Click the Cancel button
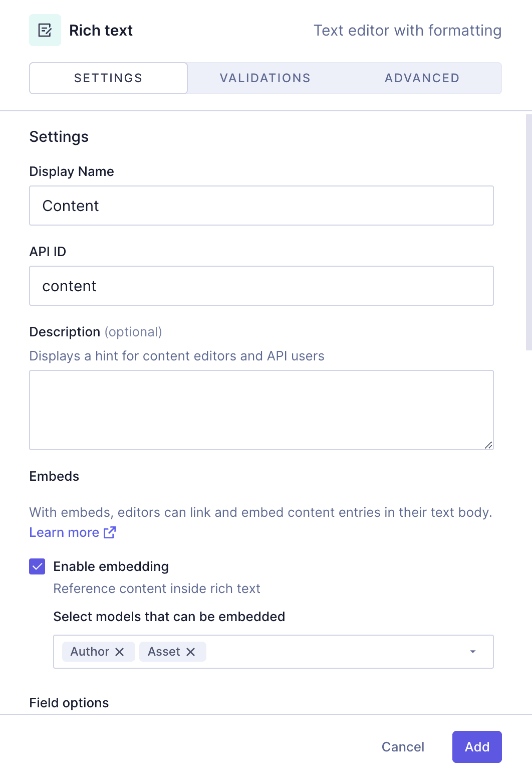The height and width of the screenshot is (777, 532). tap(402, 747)
